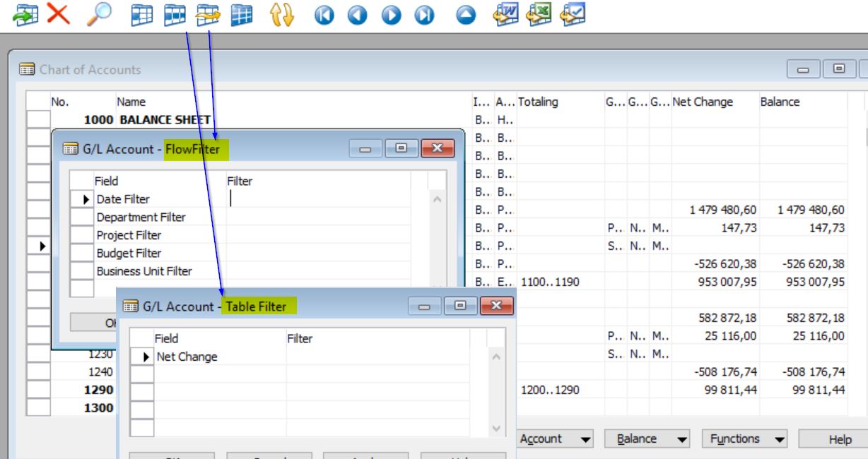Screen dimensions: 868x459
Task: Select the Net Change field in Table Filter
Action: point(220,357)
